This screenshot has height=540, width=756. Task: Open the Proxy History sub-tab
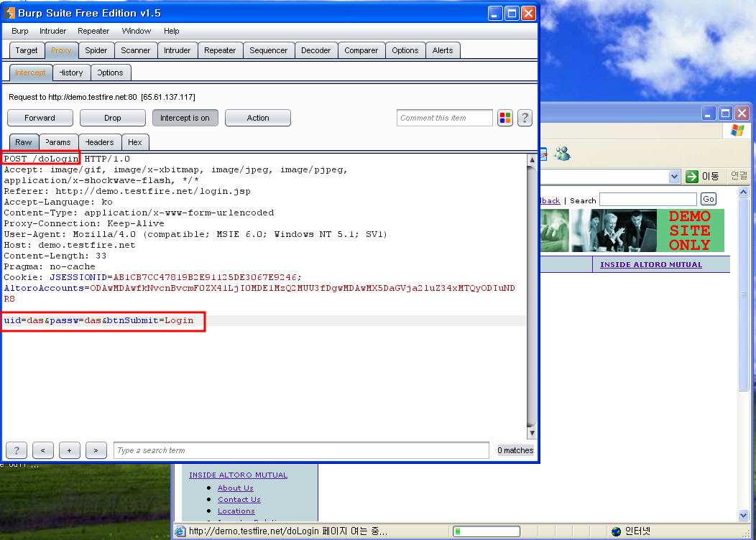(x=71, y=73)
